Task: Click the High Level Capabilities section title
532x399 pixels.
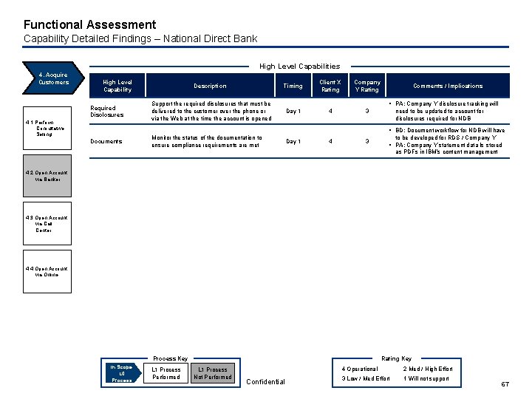Action: click(299, 66)
